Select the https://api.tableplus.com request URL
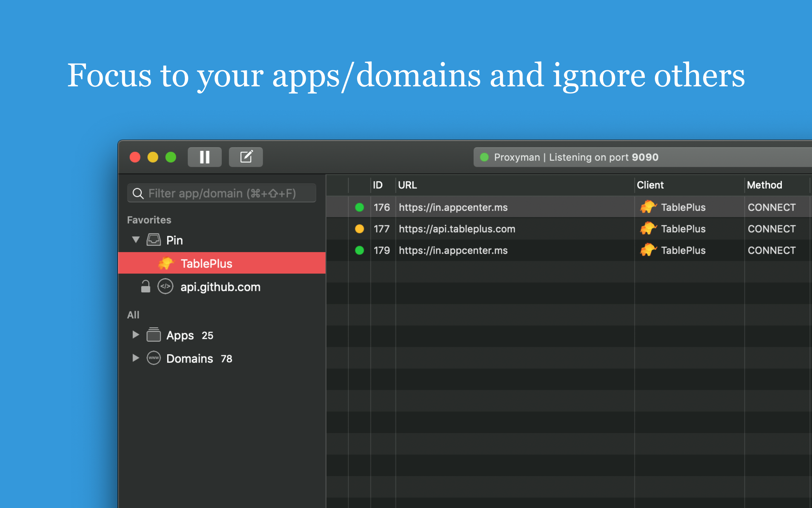 point(457,229)
